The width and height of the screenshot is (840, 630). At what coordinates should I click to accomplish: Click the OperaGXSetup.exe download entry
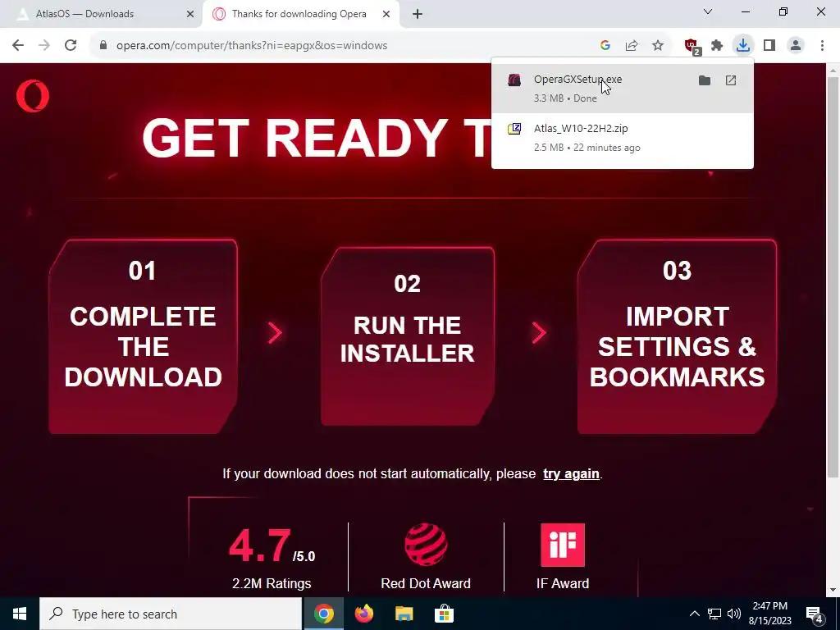point(622,88)
